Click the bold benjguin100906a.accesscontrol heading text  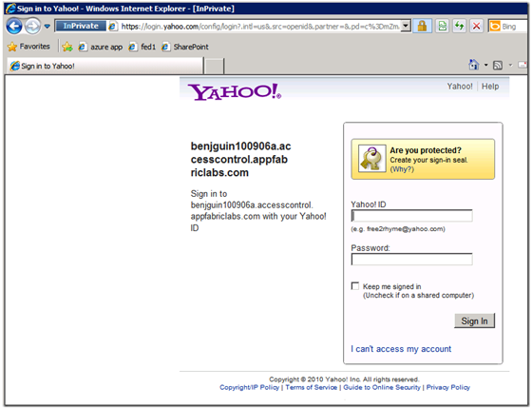pyautogui.click(x=240, y=160)
